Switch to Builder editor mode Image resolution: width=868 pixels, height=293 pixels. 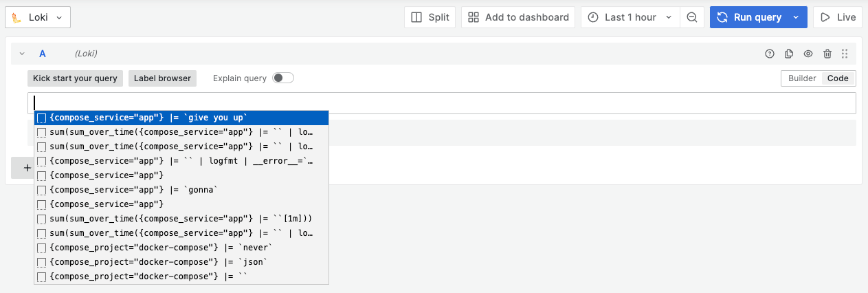(x=802, y=78)
